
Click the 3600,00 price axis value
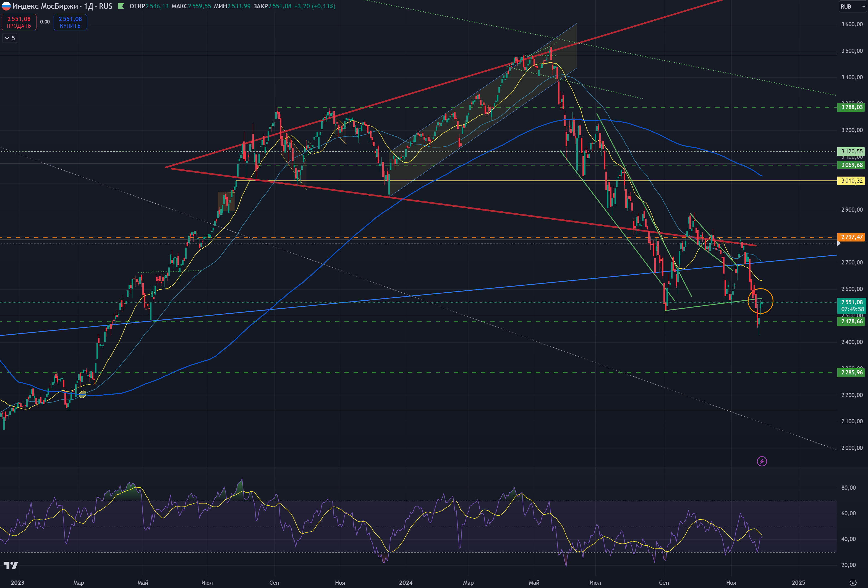[852, 24]
